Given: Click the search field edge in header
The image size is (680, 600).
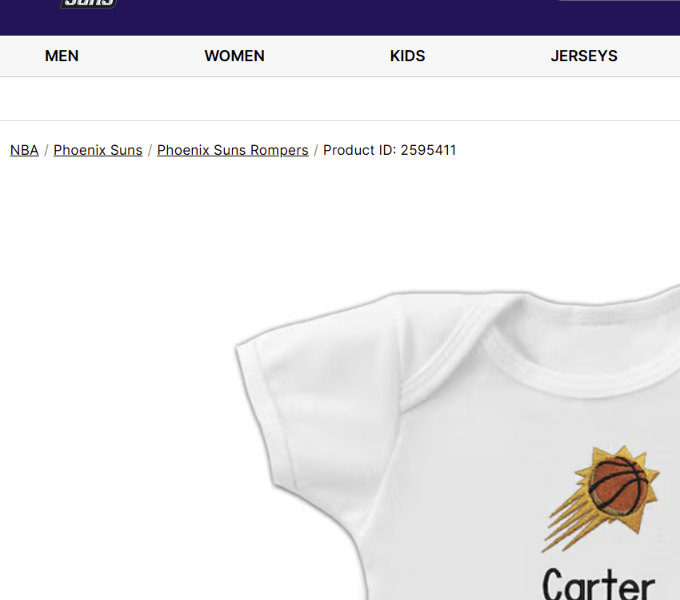Looking at the screenshot, I should [x=619, y=0].
